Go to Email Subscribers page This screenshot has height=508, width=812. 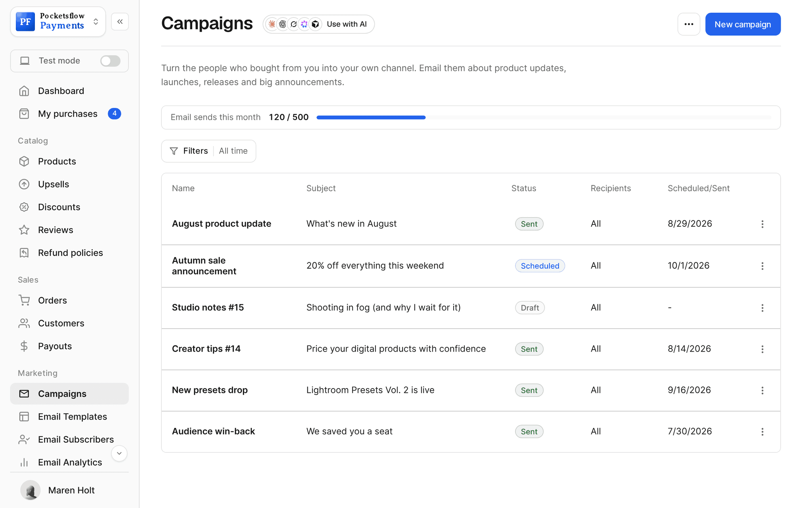click(x=69, y=439)
